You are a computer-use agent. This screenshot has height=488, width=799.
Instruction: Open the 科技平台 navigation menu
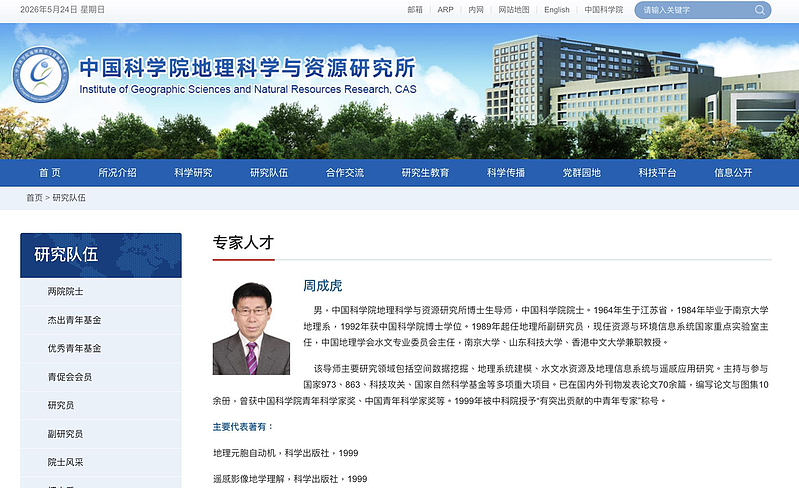coord(658,173)
